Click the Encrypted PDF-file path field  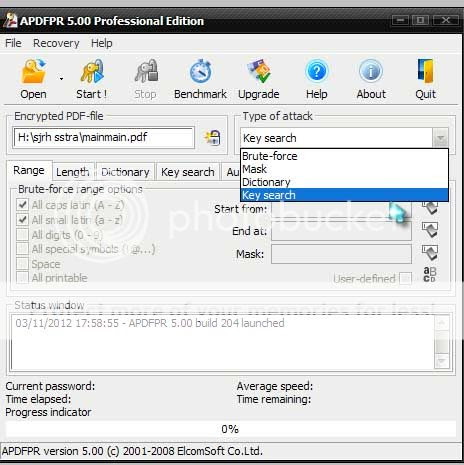click(x=104, y=137)
